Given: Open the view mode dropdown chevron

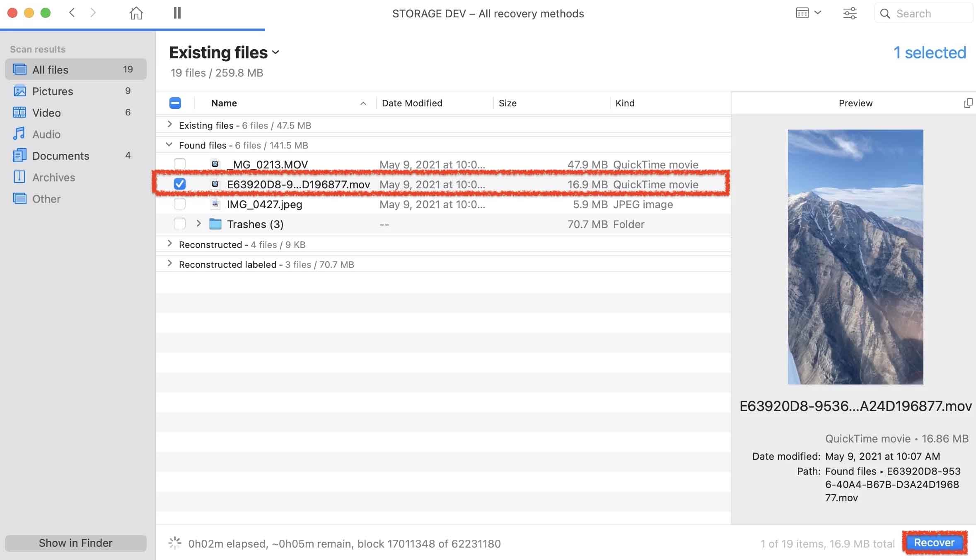Looking at the screenshot, I should point(818,12).
